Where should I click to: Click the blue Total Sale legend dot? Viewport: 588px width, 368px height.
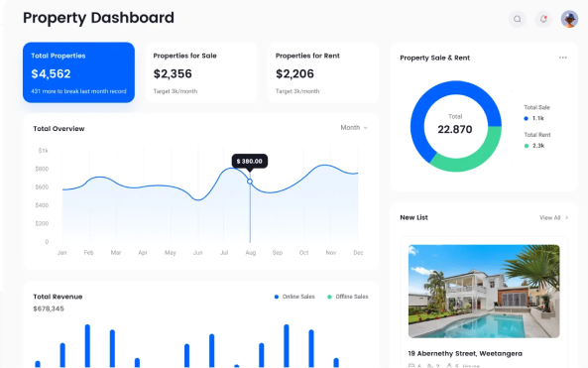click(526, 119)
